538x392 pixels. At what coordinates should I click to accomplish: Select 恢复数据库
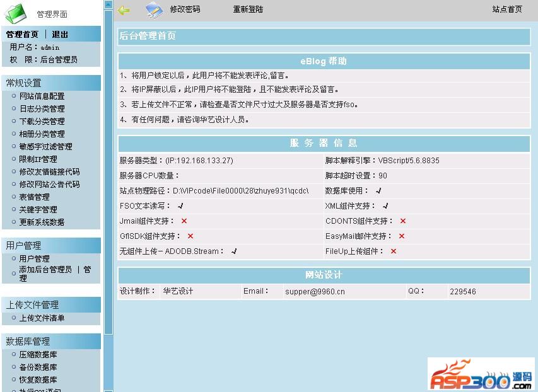click(x=38, y=379)
